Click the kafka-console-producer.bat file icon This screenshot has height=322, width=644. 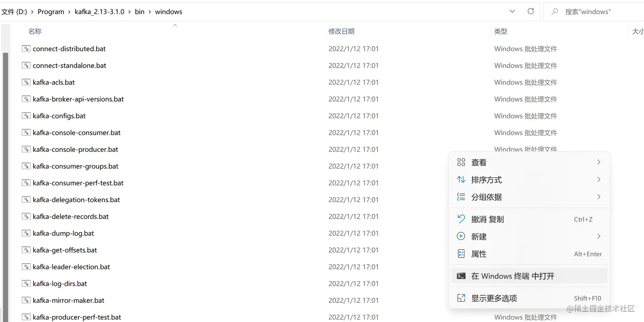click(26, 149)
